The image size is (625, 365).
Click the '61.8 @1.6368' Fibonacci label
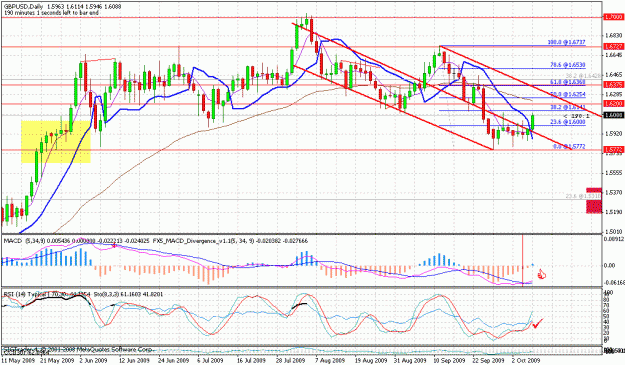coord(568,82)
